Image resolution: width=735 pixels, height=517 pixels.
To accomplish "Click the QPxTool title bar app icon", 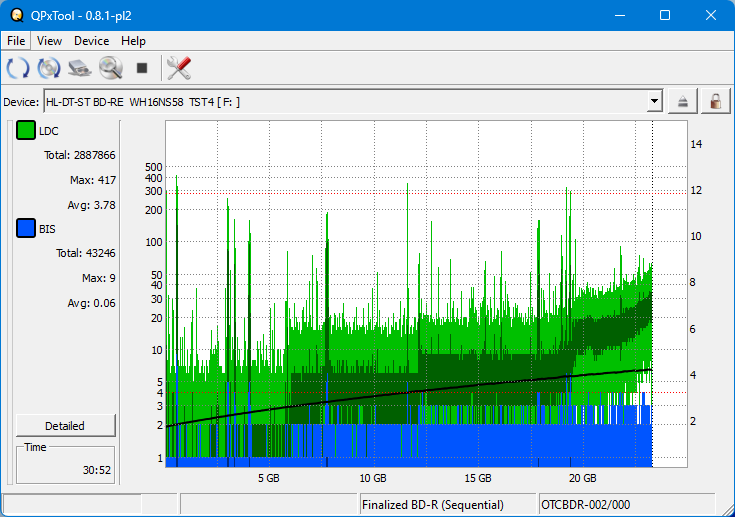I will pos(17,15).
